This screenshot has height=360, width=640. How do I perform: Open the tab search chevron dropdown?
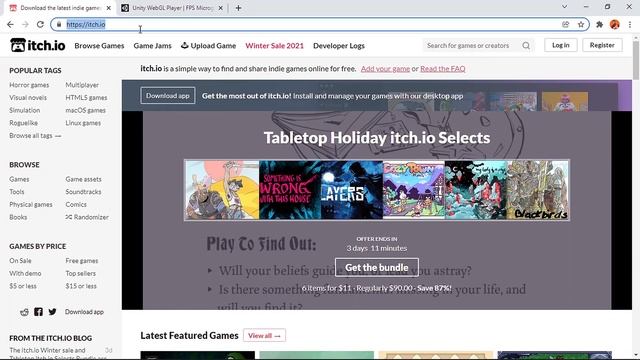pos(564,7)
